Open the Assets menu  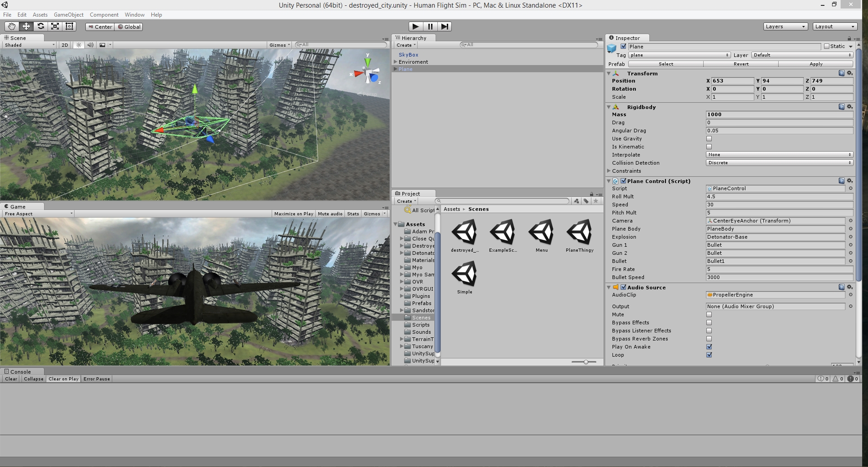point(40,15)
